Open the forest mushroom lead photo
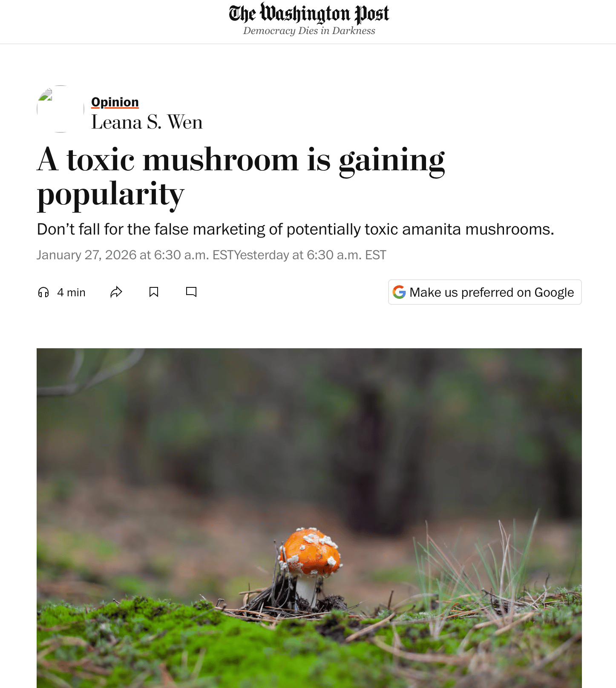This screenshot has width=616, height=688. point(309,518)
